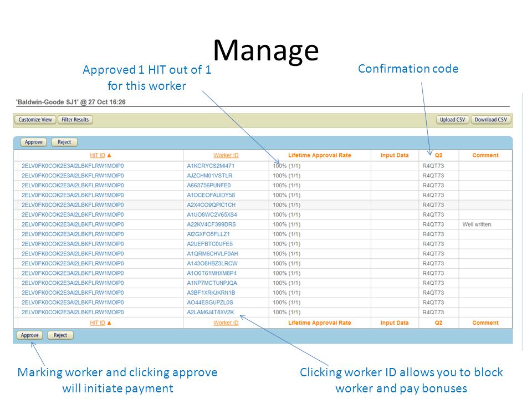Click the Worker ID link in the table footer
The height and width of the screenshot is (399, 532).
coord(226,323)
